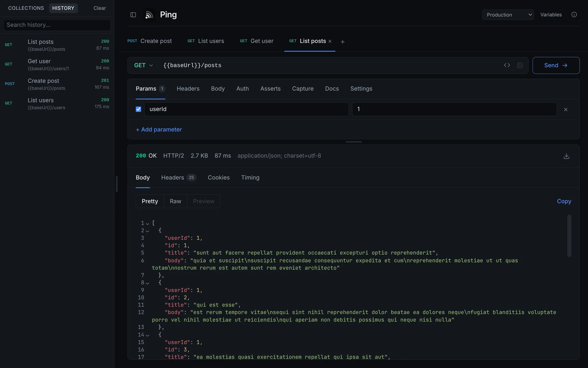Viewport: 588px width, 368px height.
Task: Copy the response body
Action: (564, 201)
